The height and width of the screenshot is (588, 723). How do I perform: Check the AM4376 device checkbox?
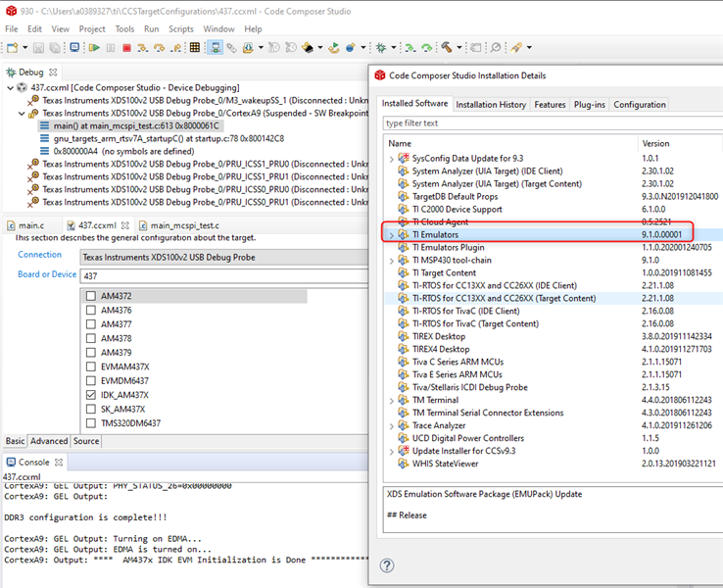[91, 310]
